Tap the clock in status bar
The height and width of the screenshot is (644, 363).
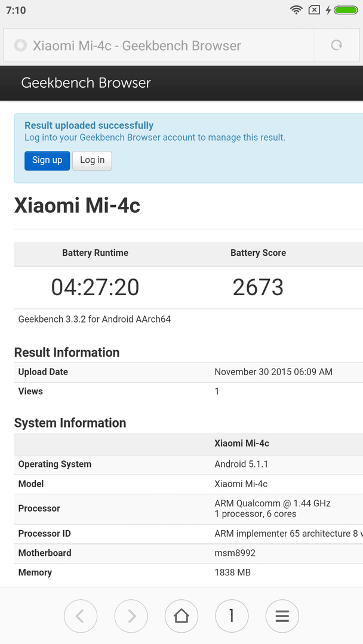pos(16,10)
